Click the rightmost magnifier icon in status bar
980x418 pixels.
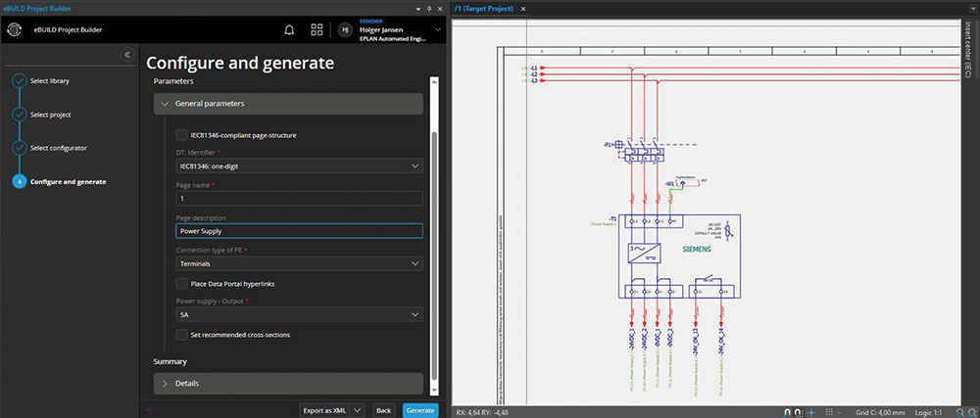pos(972,412)
